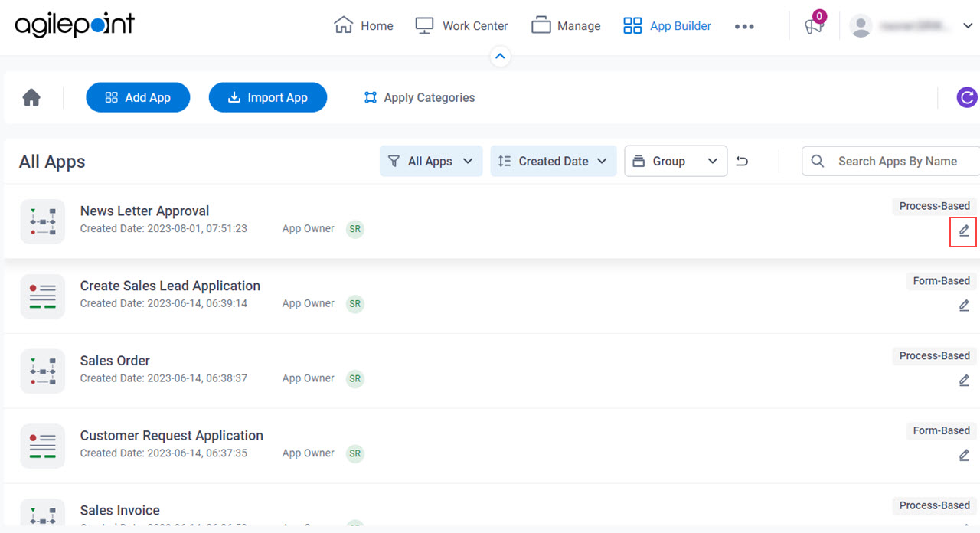Open Create Sales Lead Application
The height and width of the screenshot is (533, 980).
[x=170, y=286]
